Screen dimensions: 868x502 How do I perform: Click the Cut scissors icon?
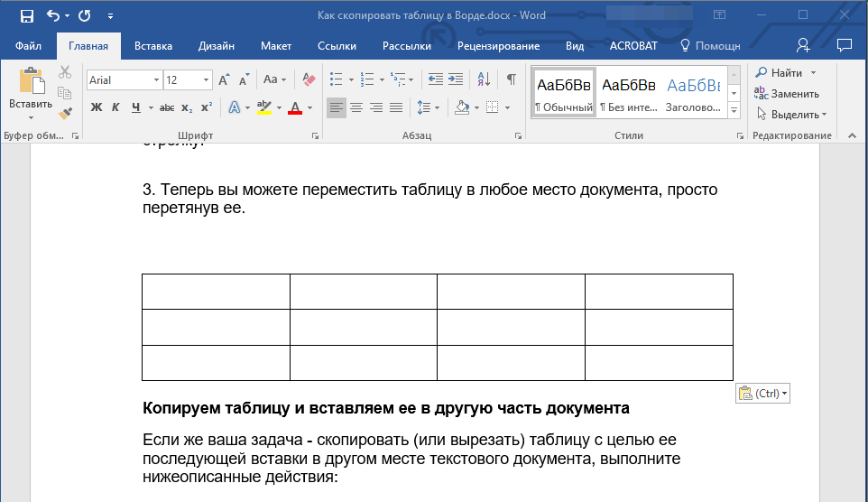[65, 73]
